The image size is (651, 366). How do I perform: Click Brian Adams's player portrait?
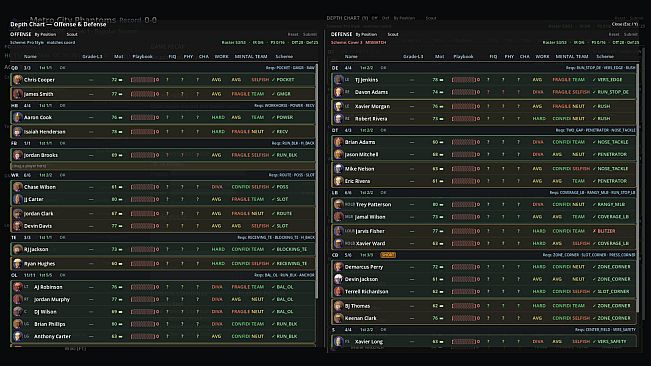point(338,142)
